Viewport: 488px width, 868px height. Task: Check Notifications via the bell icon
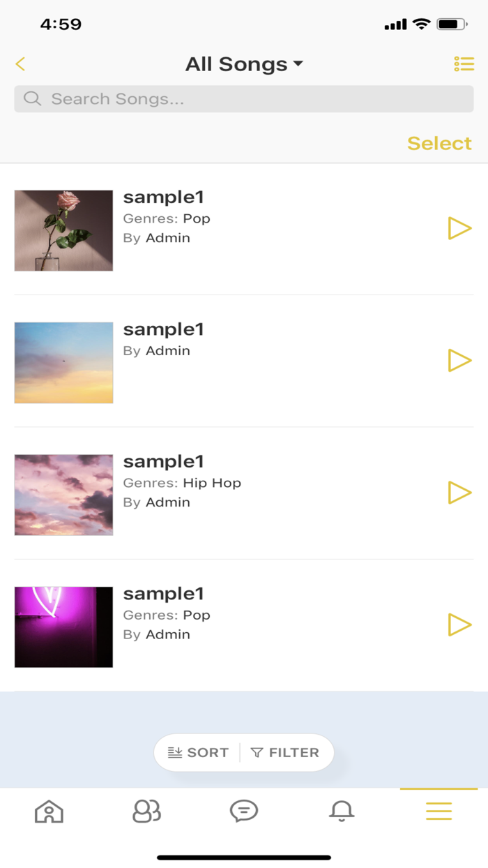tap(341, 811)
